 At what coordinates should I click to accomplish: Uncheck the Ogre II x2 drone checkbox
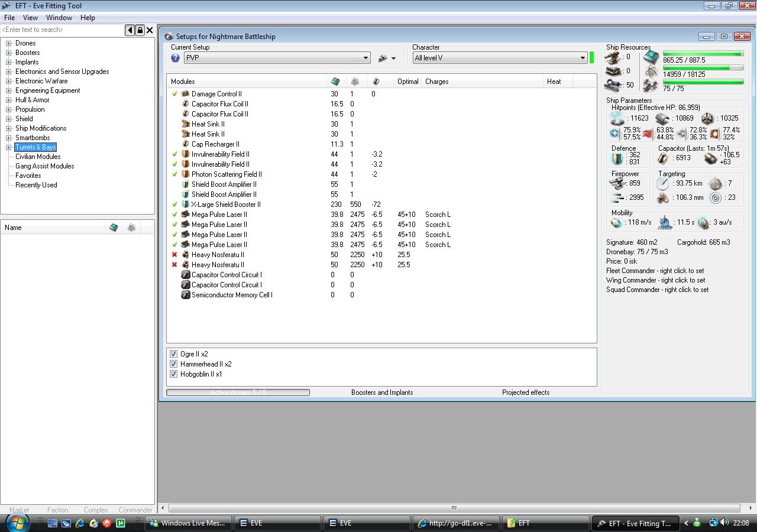point(174,354)
